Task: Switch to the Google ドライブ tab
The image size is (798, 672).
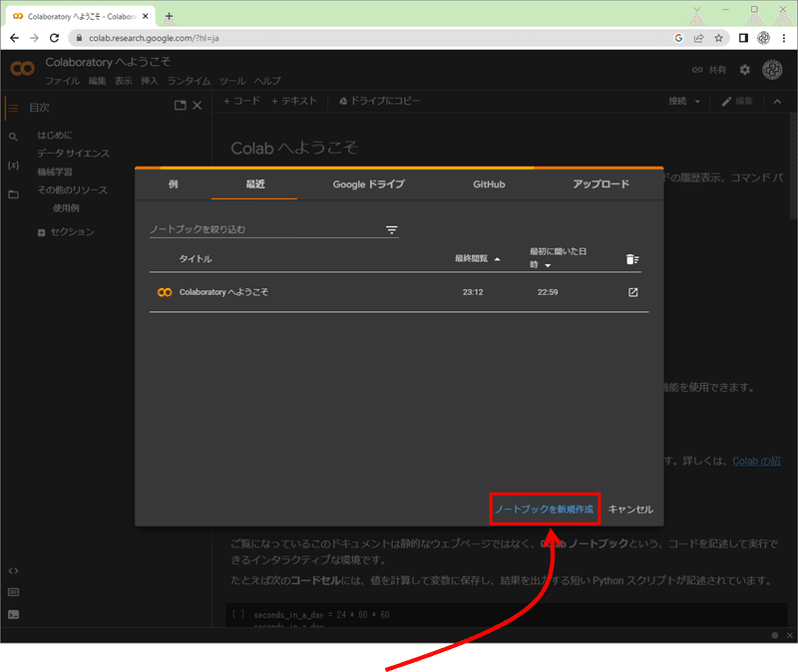Action: point(368,184)
